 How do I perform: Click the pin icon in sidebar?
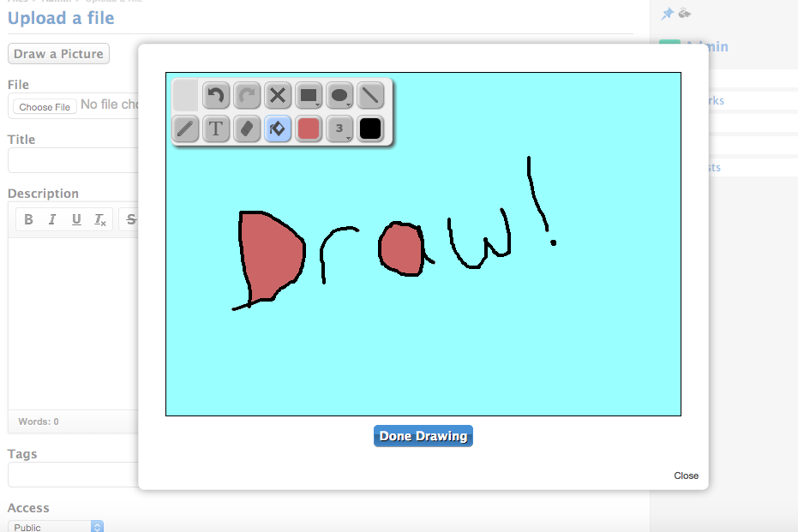667,14
